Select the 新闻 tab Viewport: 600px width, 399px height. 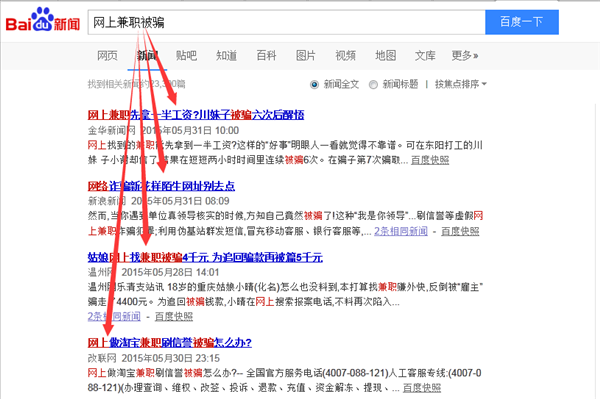[147, 56]
